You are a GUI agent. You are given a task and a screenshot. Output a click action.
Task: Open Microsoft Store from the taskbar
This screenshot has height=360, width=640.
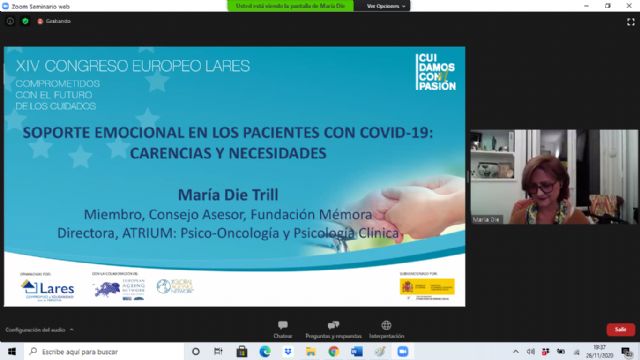tap(242, 351)
